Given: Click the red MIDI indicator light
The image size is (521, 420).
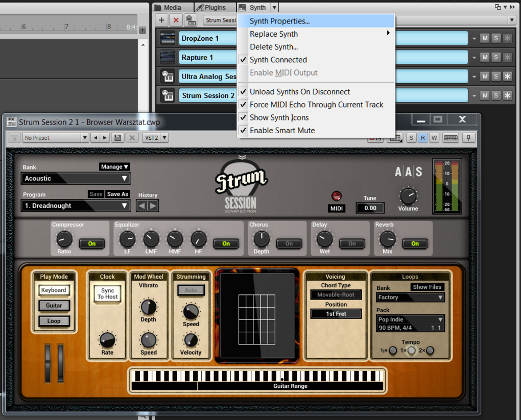Looking at the screenshot, I should pyautogui.click(x=337, y=196).
